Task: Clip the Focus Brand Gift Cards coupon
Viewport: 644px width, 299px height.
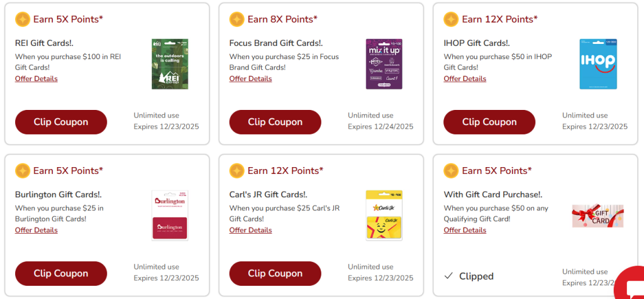Action: [x=275, y=122]
